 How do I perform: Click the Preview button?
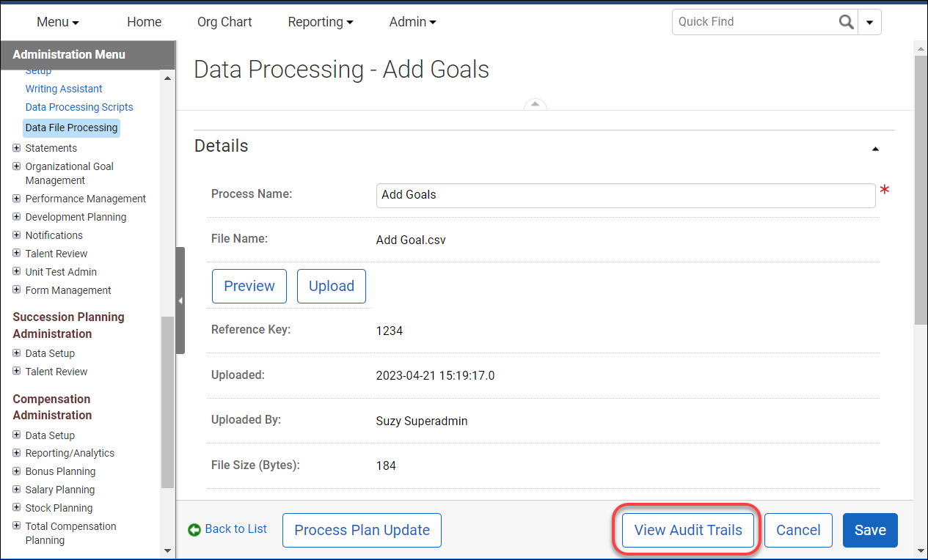[249, 286]
